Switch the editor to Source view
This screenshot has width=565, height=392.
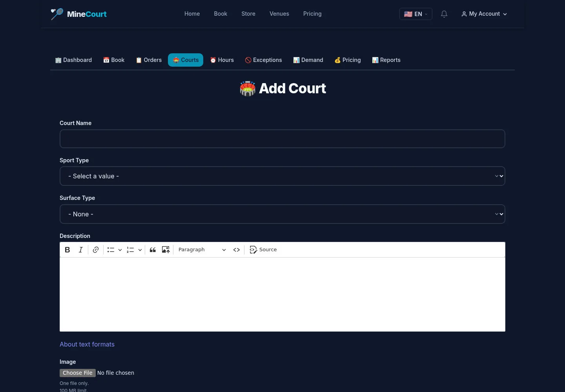point(263,250)
